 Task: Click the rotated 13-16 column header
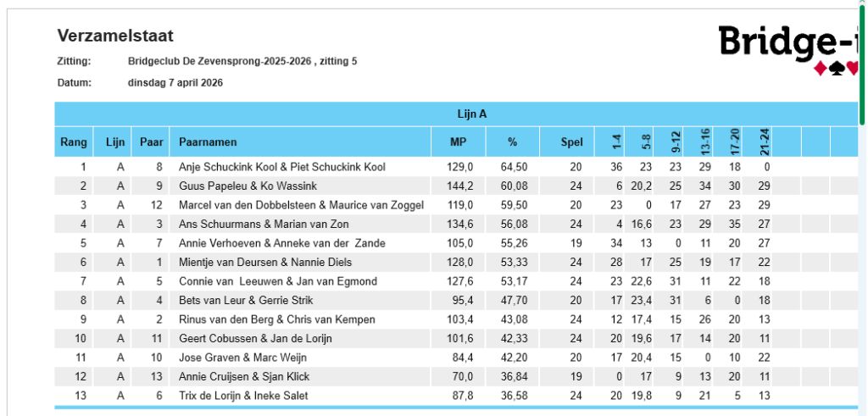coord(705,142)
